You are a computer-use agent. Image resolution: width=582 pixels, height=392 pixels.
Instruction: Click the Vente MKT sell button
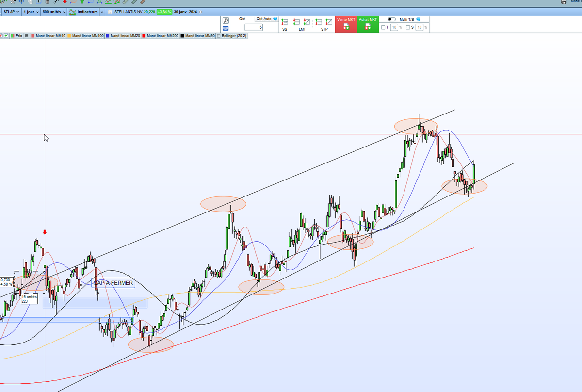[346, 24]
